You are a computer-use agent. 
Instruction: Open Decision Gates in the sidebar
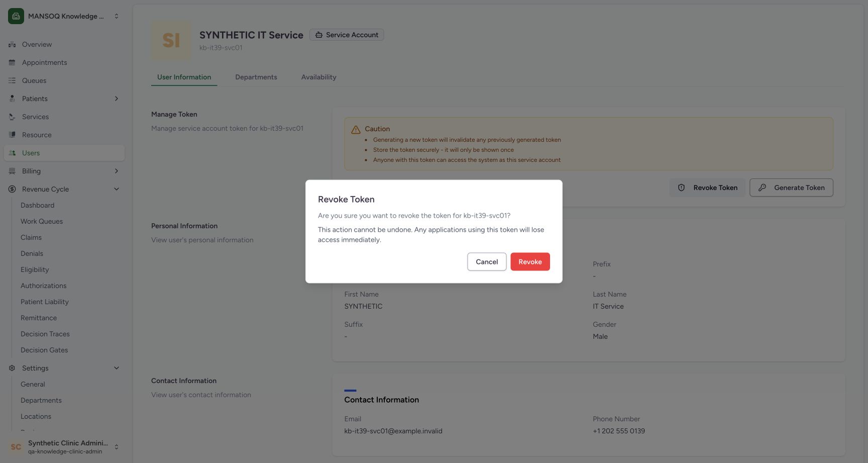(44, 350)
